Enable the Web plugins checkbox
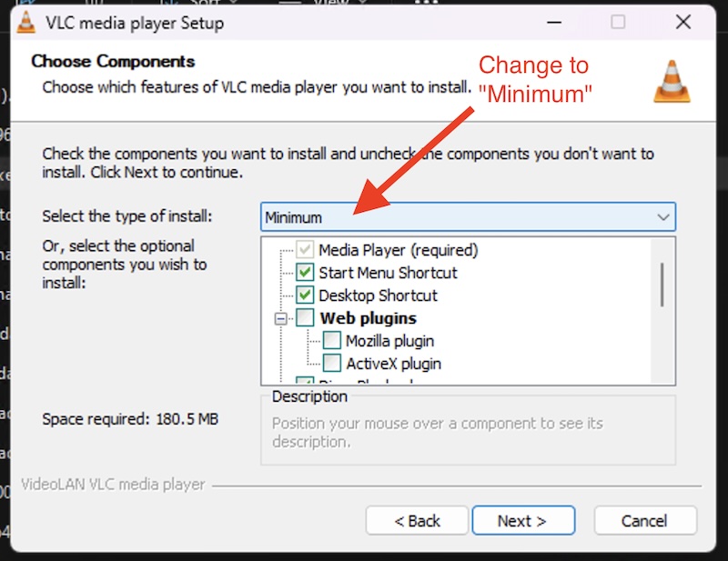 tap(306, 318)
